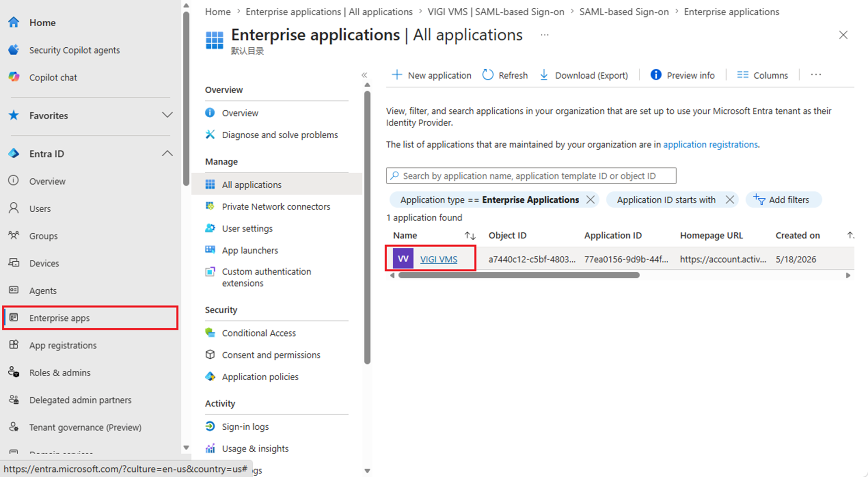The width and height of the screenshot is (868, 477).
Task: Click the VIGI VMS purple app tile
Action: (403, 259)
